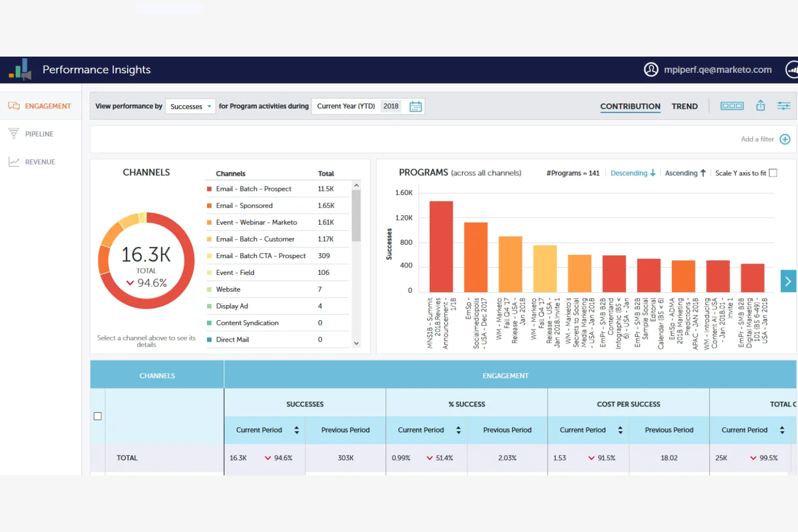The height and width of the screenshot is (532, 798).
Task: Switch to the TREND tab
Action: click(685, 106)
